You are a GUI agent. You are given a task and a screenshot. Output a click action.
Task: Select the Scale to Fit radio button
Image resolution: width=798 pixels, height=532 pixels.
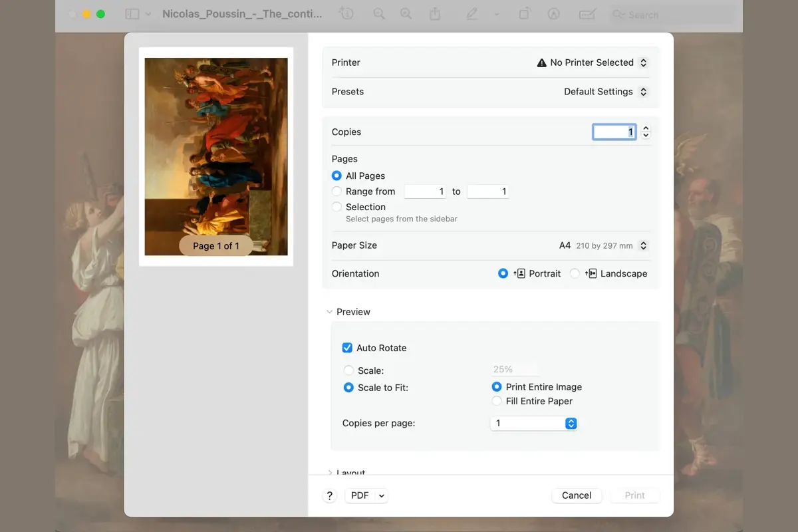point(348,388)
